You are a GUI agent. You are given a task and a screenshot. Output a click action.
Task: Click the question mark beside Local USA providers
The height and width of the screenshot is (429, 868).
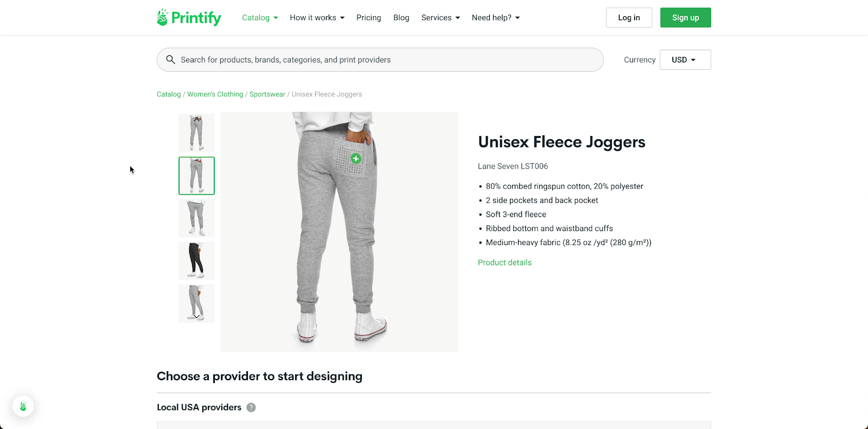click(251, 407)
